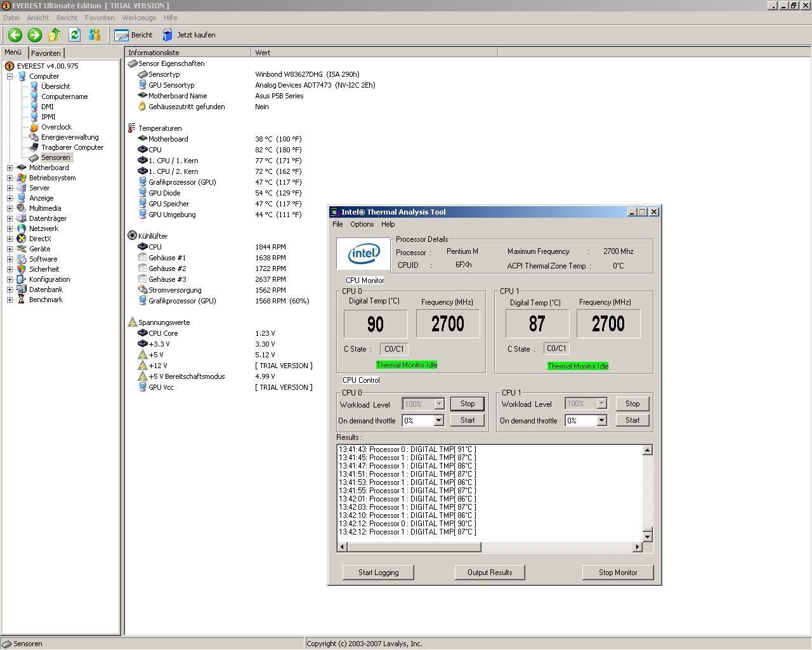Screen dimensions: 812x650
Task: Open the Bericht menu in menu bar
Action: (67, 18)
